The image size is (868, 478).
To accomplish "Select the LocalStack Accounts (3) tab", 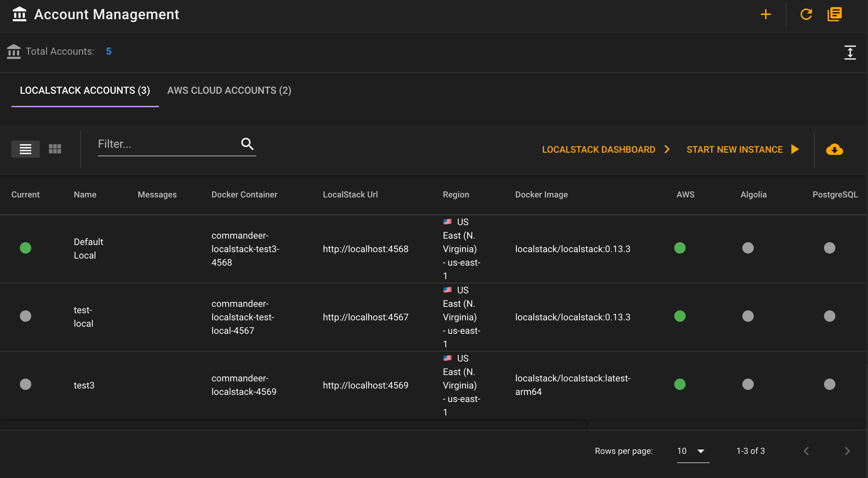I will pyautogui.click(x=85, y=91).
